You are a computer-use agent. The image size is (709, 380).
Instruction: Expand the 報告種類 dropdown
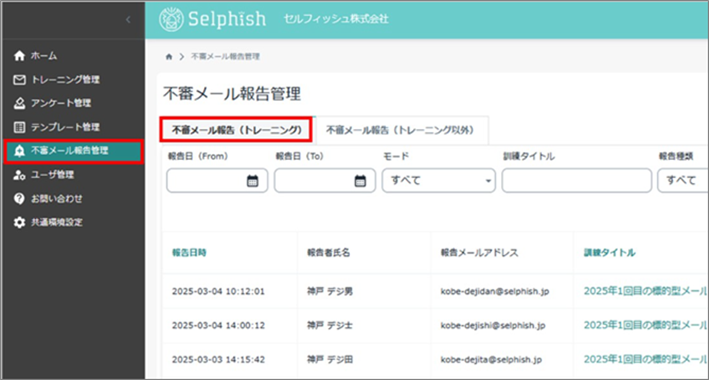coord(683,180)
